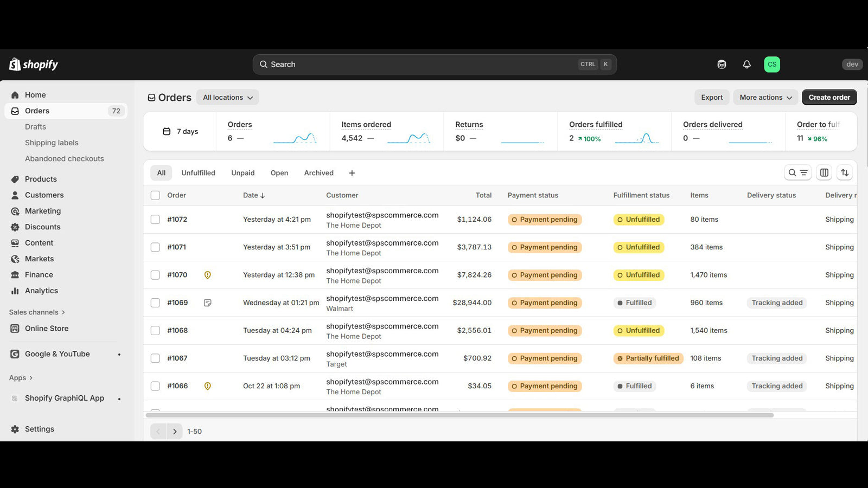This screenshot has height=488, width=868.
Task: Click the risk warning icon on order #1070
Action: tap(207, 275)
